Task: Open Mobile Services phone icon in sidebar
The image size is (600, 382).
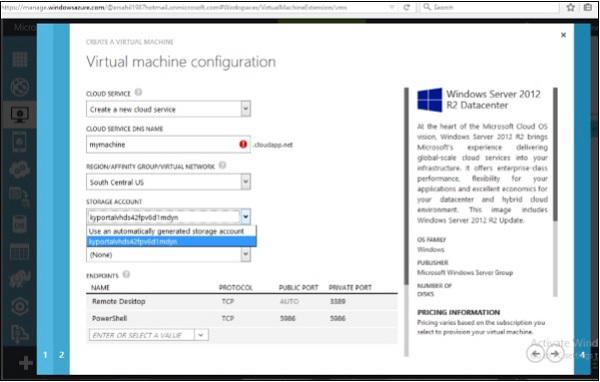Action: (20, 142)
